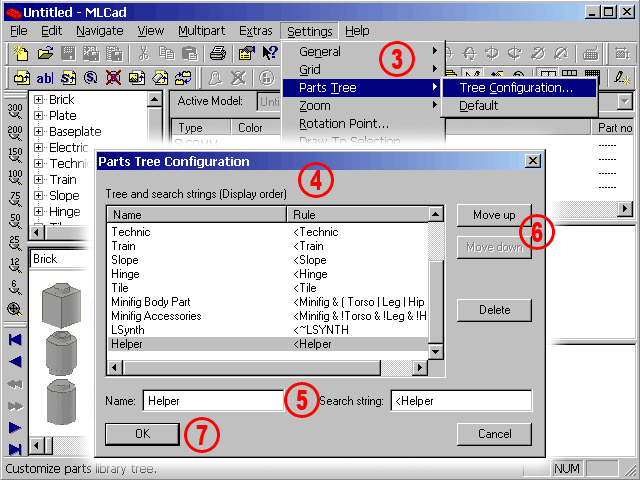
Task: Open the File menu
Action: tap(19, 31)
